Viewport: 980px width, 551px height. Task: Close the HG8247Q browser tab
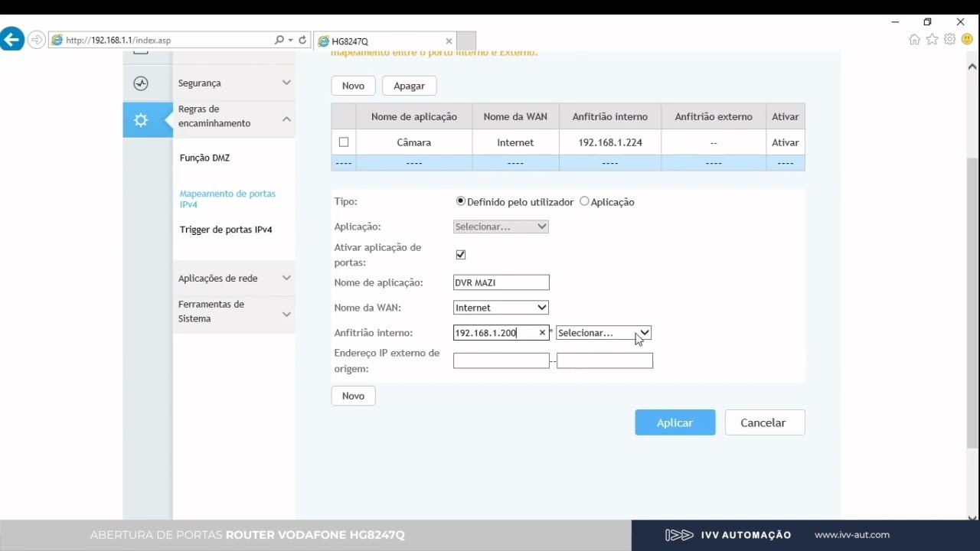(x=449, y=41)
